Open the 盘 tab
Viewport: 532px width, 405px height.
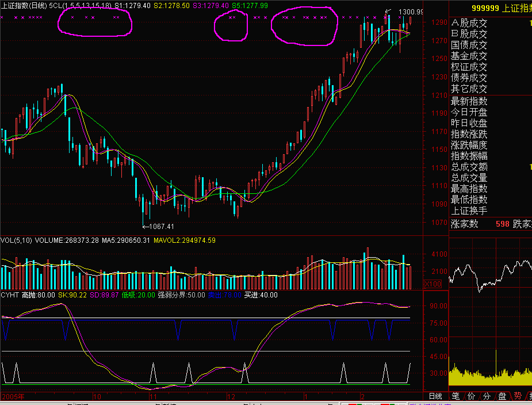502,396
